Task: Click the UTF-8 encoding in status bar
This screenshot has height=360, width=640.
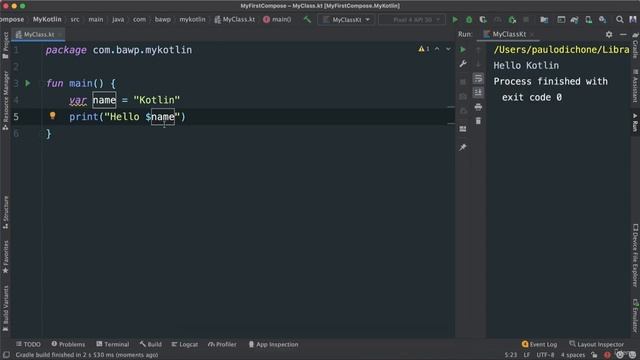Action: pyautogui.click(x=545, y=355)
